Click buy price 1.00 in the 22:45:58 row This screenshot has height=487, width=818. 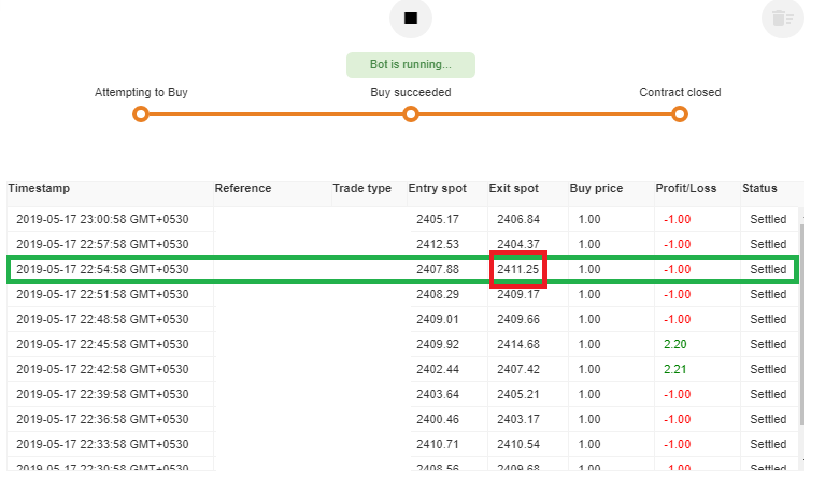(x=589, y=344)
